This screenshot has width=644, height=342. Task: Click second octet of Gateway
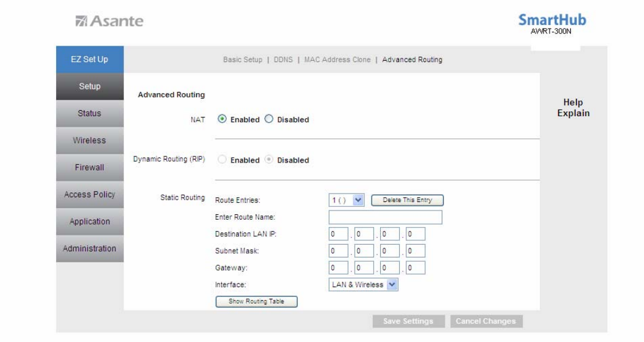[364, 268]
